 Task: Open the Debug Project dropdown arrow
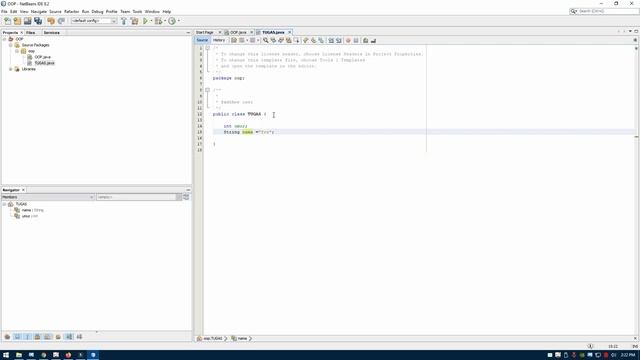(164, 21)
